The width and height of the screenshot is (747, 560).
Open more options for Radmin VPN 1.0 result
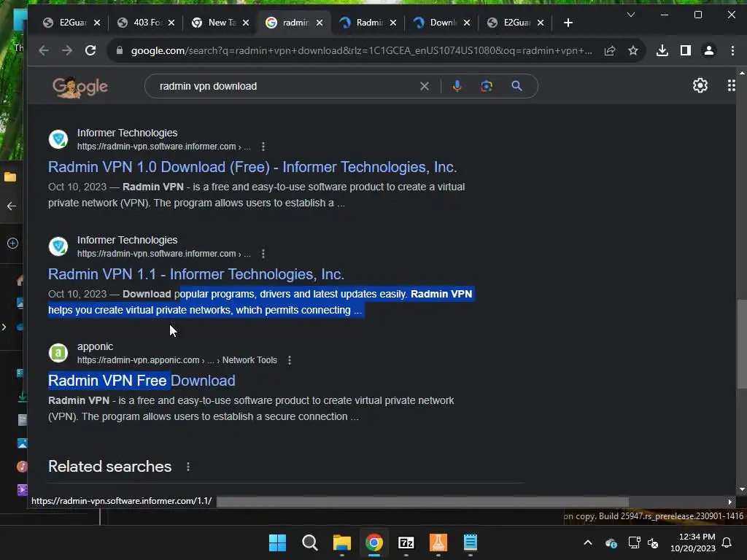(x=263, y=147)
